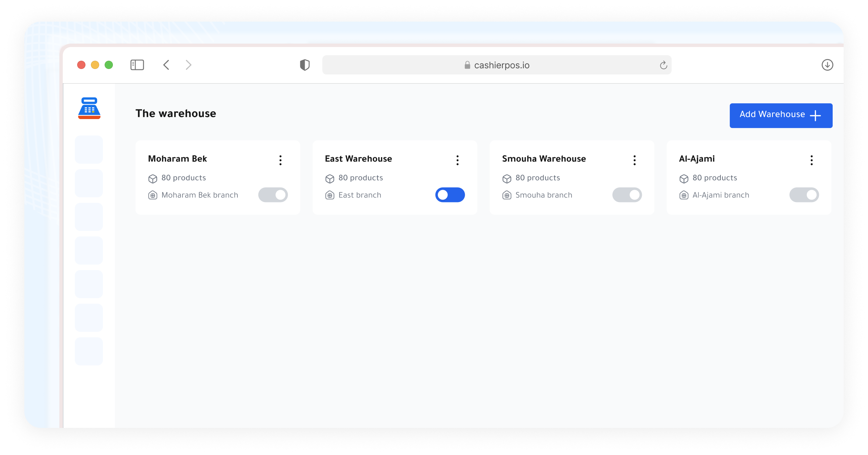Select the Smouha Warehouse card title

(x=544, y=159)
